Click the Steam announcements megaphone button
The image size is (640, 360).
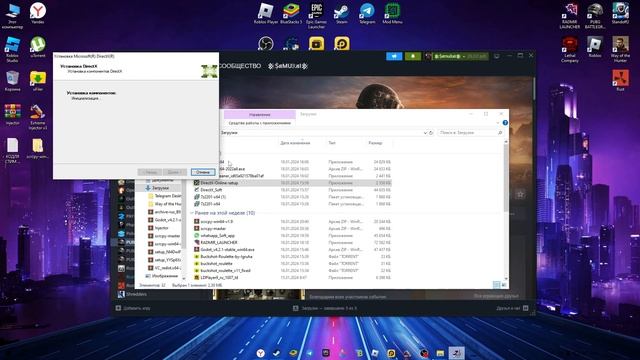(394, 56)
